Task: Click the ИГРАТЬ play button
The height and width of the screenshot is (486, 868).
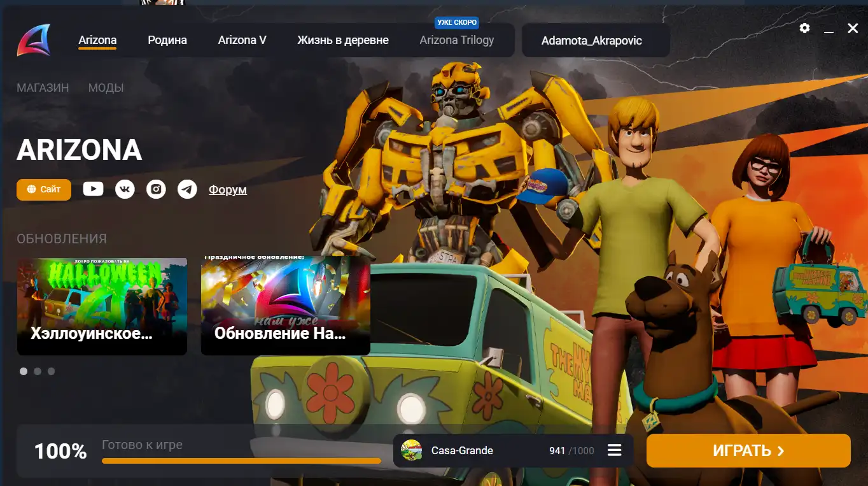Action: (748, 451)
